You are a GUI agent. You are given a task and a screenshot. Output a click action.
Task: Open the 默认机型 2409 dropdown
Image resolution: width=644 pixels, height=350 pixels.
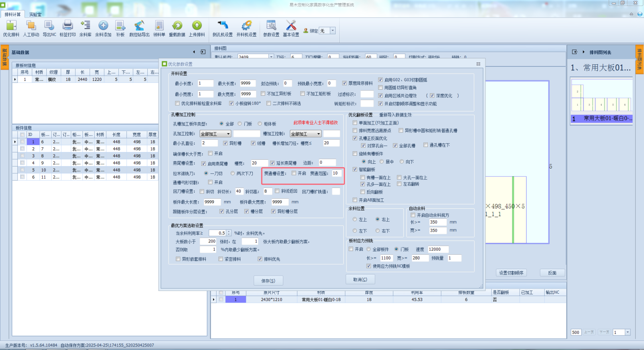coord(271,57)
